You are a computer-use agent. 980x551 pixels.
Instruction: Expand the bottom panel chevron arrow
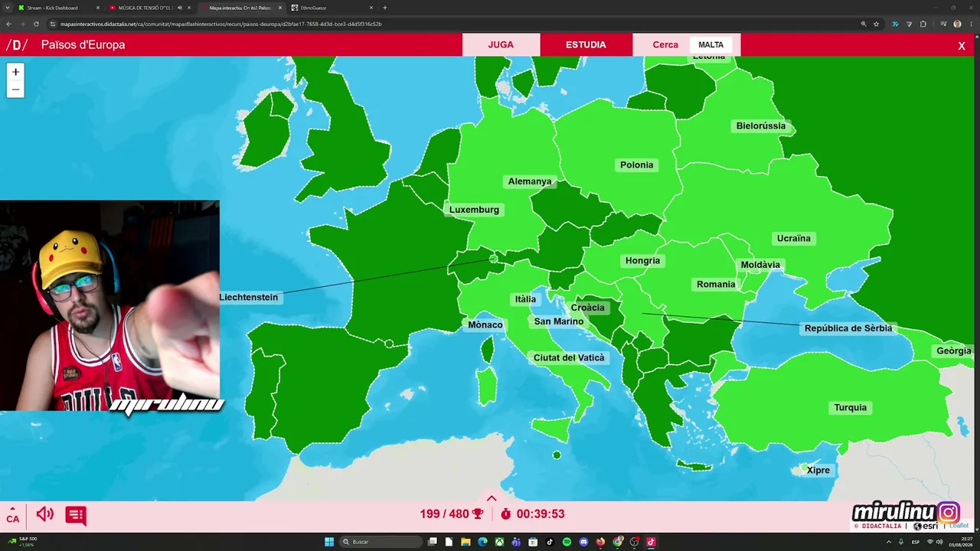click(x=492, y=498)
